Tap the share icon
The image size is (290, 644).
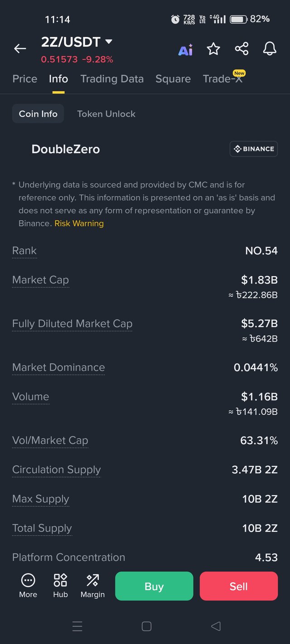(x=242, y=49)
